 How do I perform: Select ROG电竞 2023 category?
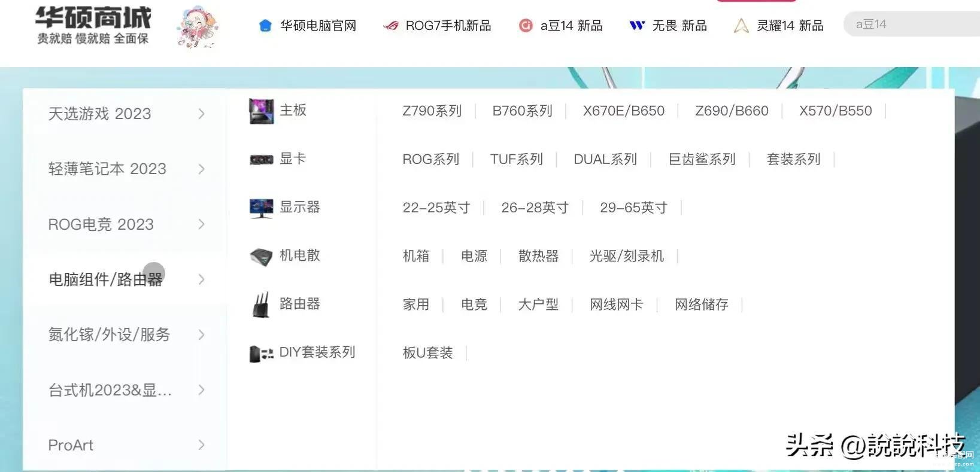click(101, 224)
